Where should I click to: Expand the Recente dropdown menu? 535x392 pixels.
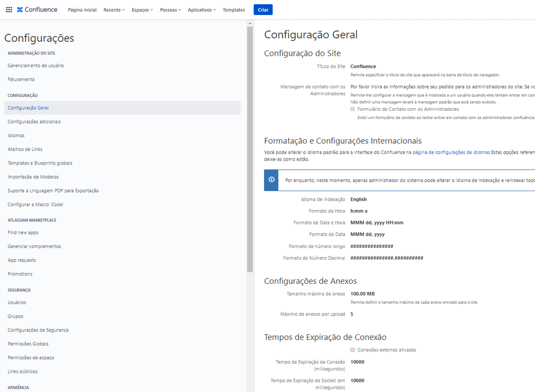tap(114, 10)
